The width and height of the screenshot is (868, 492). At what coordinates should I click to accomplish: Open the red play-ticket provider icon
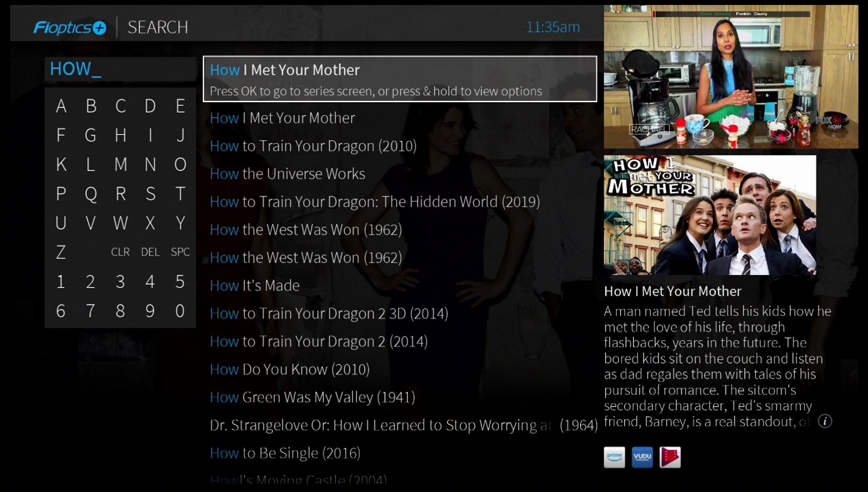[x=670, y=457]
